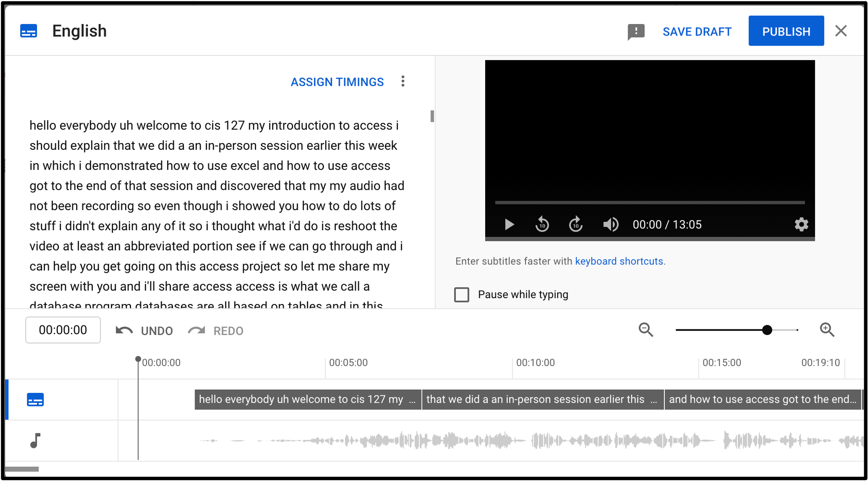
Task: Select the 'hello everybody' subtitle segment
Action: tap(308, 399)
